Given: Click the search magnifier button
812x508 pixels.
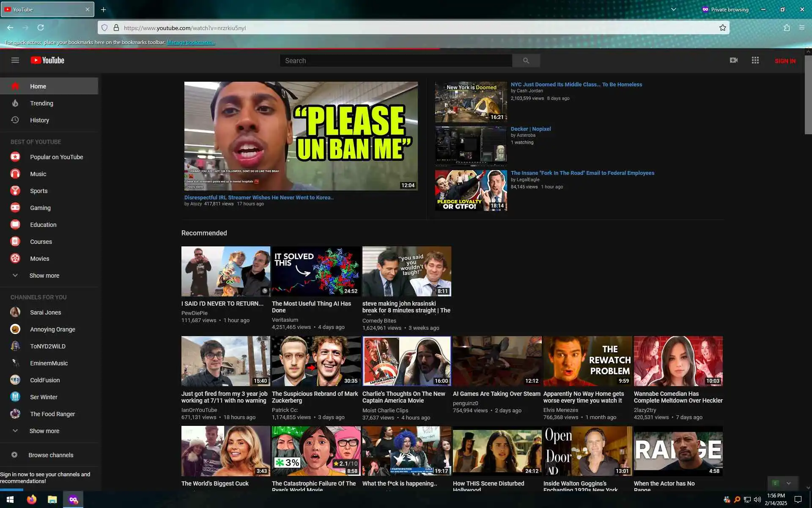Looking at the screenshot, I should (x=526, y=61).
